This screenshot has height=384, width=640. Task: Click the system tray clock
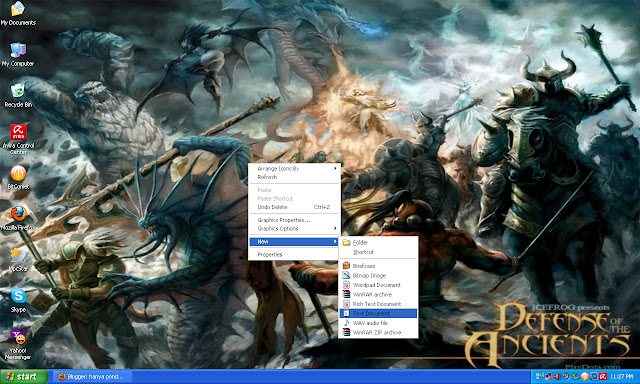point(622,377)
